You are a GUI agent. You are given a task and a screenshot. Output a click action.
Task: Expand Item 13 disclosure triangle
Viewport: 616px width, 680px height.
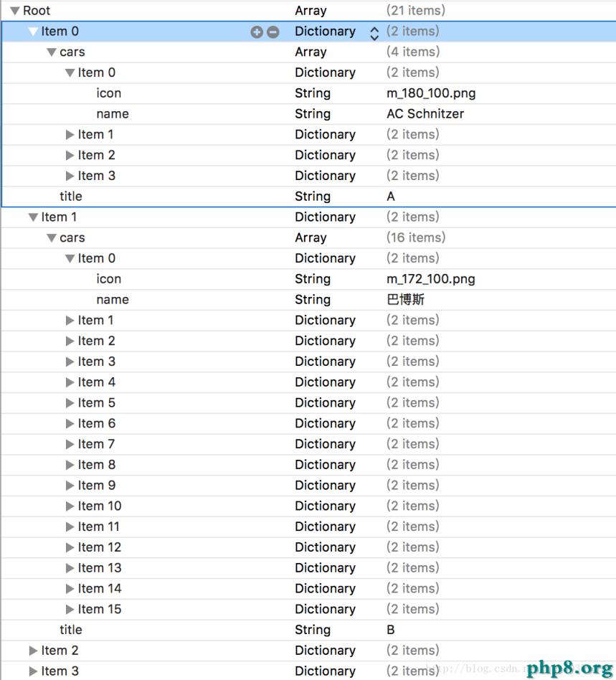point(70,569)
